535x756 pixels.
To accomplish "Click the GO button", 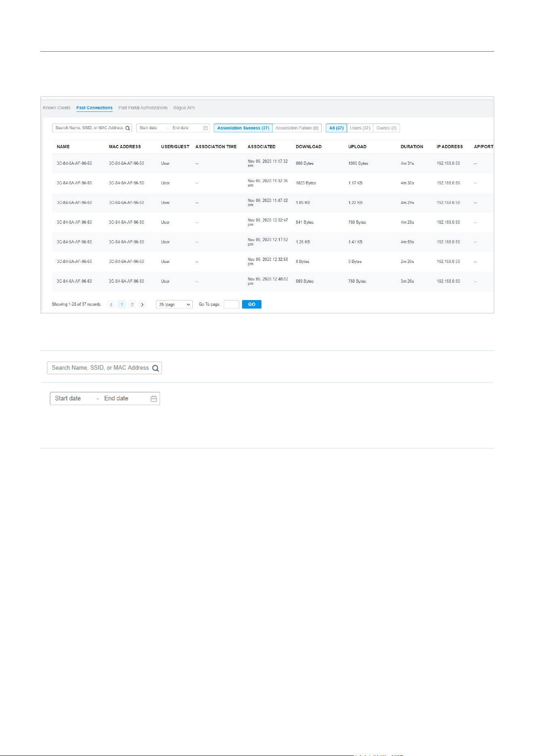I will pos(252,304).
